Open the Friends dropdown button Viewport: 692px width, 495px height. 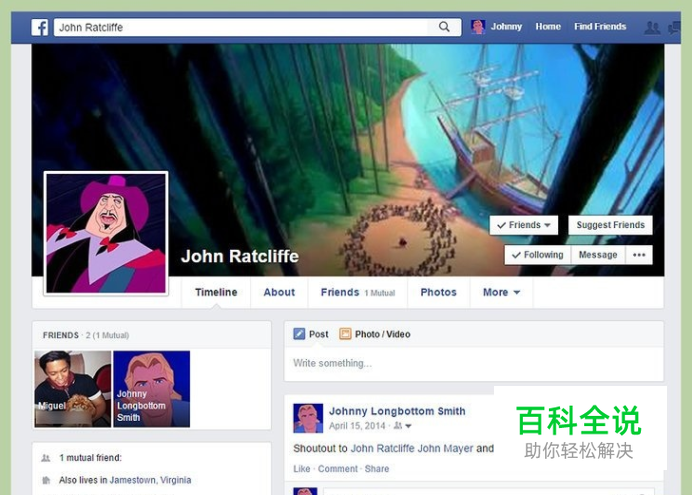point(523,225)
